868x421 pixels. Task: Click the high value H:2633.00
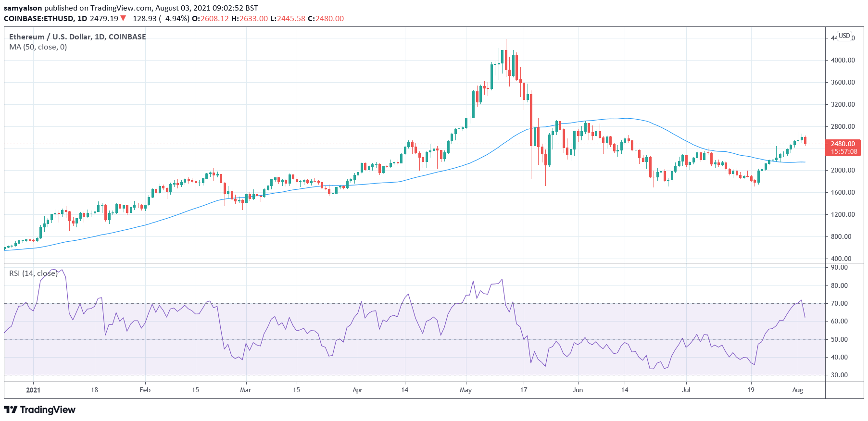coord(249,19)
